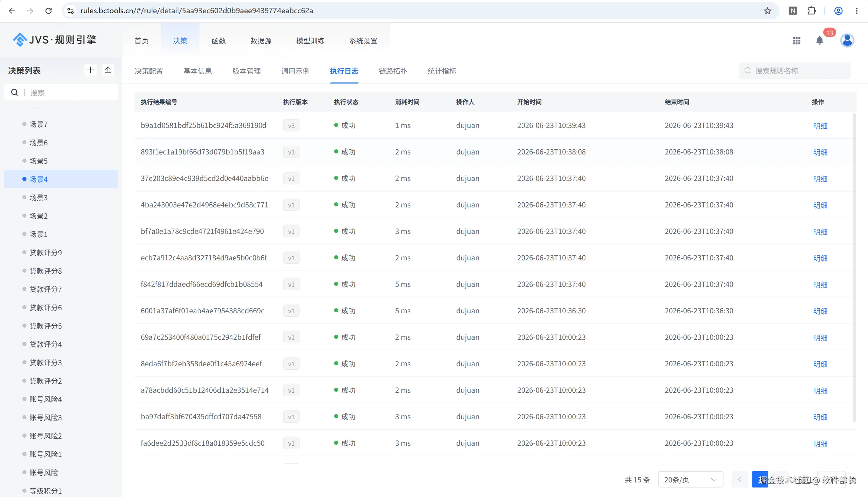Viewport: 868px width, 497px height.
Task: Open 系统设置 in top navigation
Action: [x=363, y=41]
